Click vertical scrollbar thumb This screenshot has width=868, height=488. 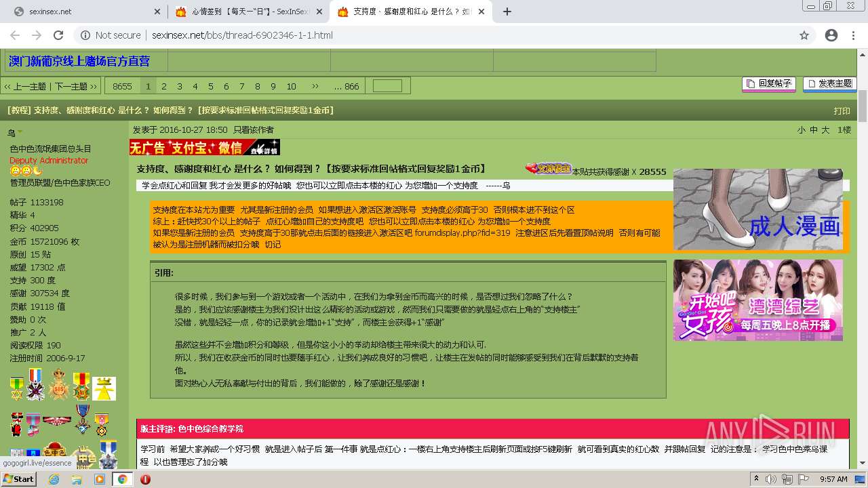tap(863, 105)
